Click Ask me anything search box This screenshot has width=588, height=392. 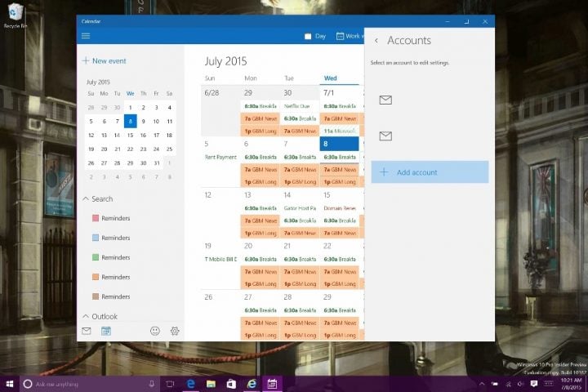point(90,384)
